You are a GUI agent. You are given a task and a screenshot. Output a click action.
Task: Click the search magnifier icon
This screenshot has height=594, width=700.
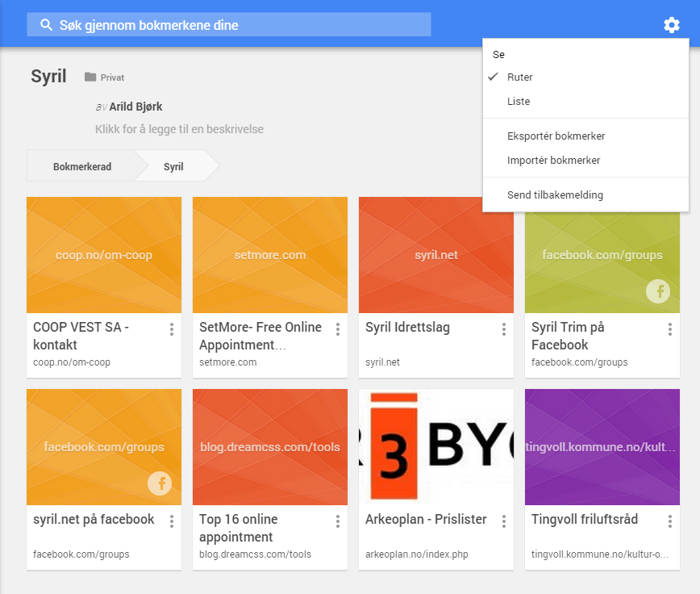point(46,25)
